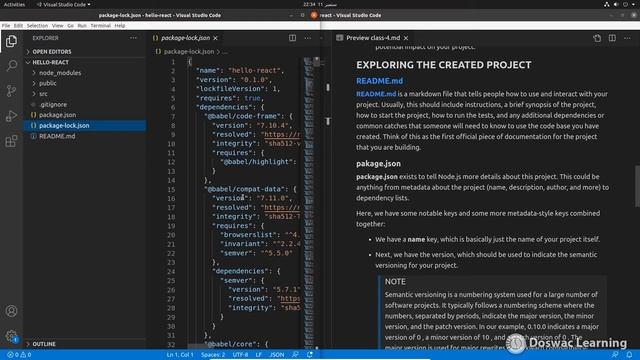Image resolution: width=640 pixels, height=360 pixels.
Task: Follow the inline README.md paragraph link
Action: pos(376,94)
